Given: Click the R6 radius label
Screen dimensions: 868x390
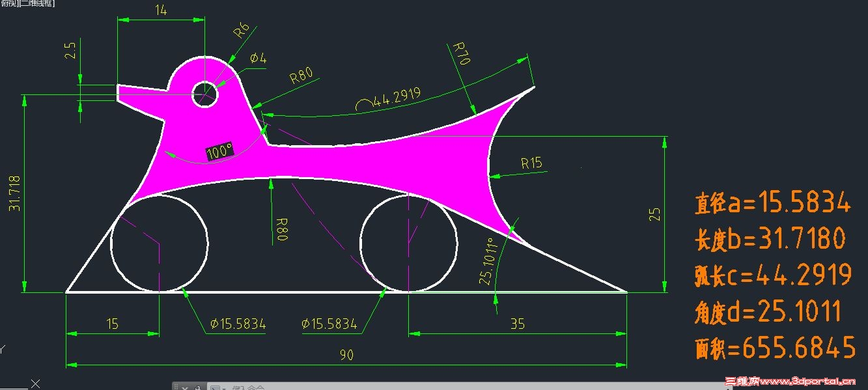Looking at the screenshot, I should tap(242, 30).
